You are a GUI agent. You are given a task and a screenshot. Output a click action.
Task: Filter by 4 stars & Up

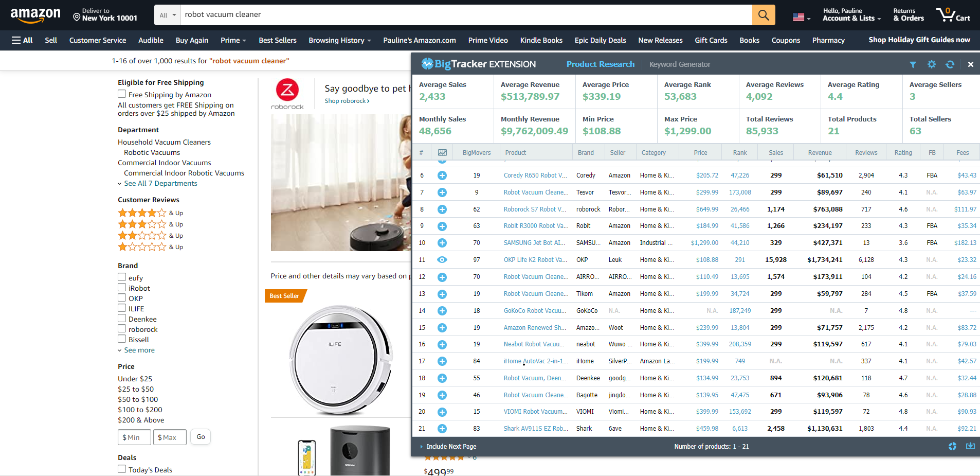click(150, 213)
